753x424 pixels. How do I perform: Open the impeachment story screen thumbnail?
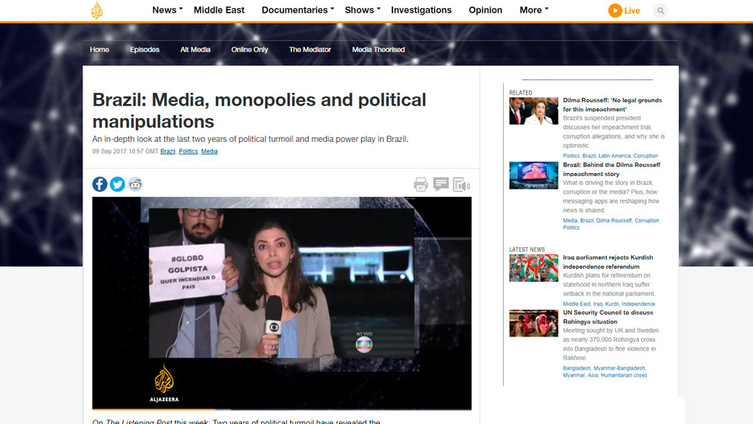click(x=534, y=175)
